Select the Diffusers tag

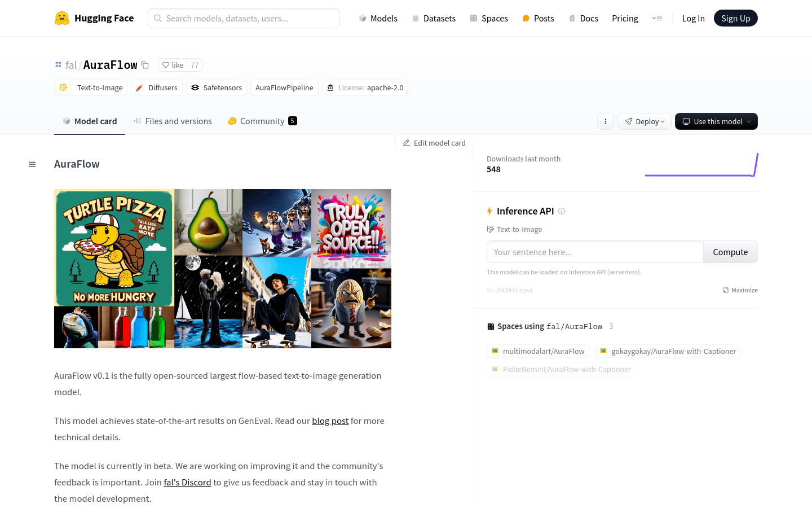pyautogui.click(x=157, y=87)
